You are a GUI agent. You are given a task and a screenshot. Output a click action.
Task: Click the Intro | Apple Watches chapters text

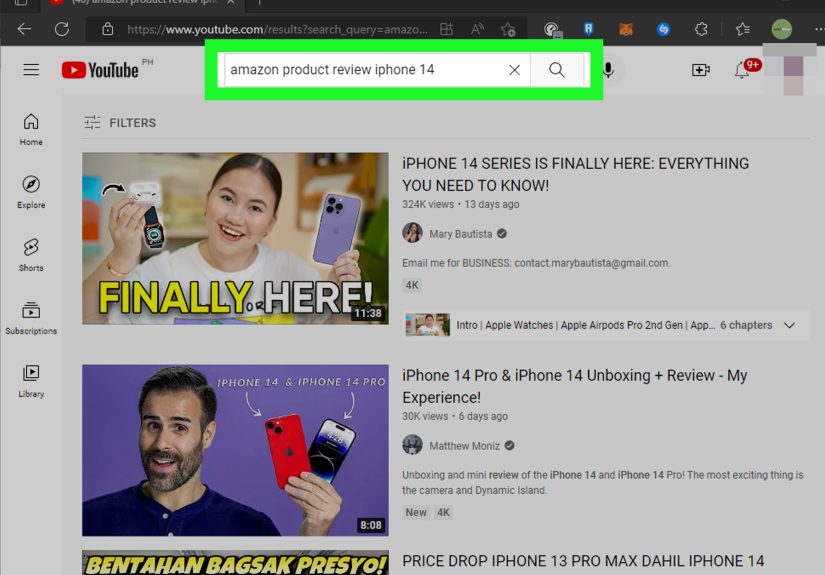[x=585, y=325]
